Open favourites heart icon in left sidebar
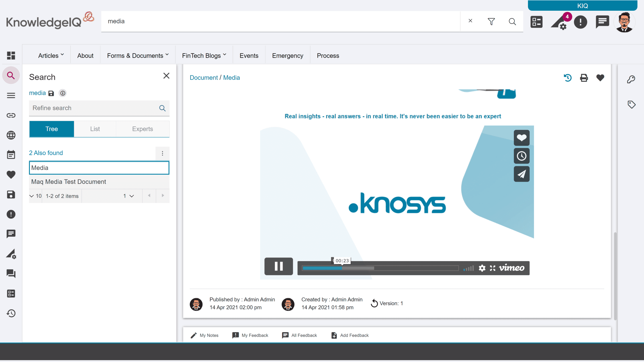 pyautogui.click(x=11, y=174)
